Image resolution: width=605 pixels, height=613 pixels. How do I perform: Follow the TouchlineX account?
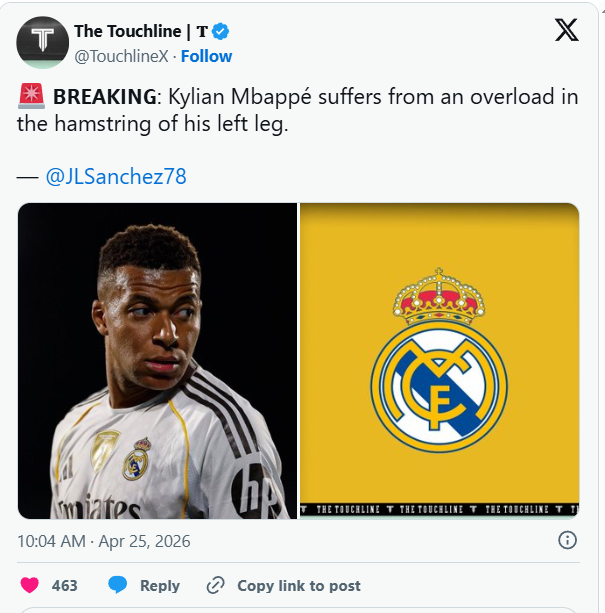(206, 56)
